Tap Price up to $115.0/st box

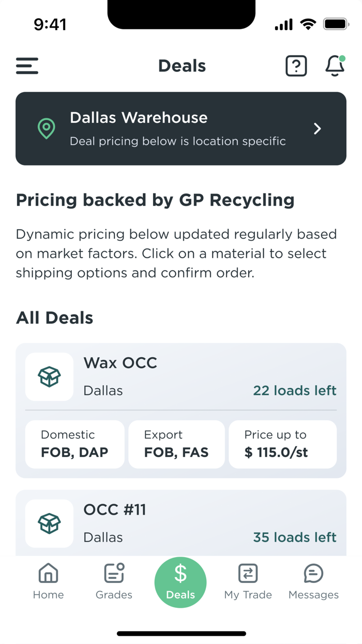(282, 444)
